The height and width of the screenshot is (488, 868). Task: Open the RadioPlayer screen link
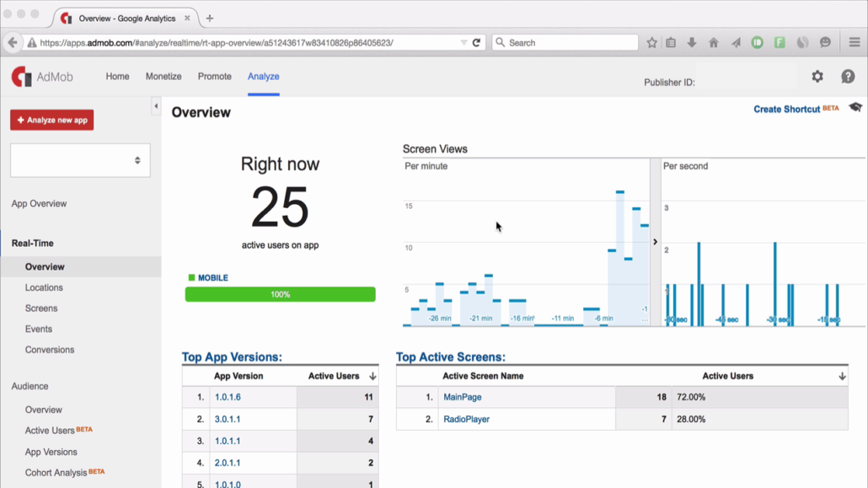(x=466, y=420)
